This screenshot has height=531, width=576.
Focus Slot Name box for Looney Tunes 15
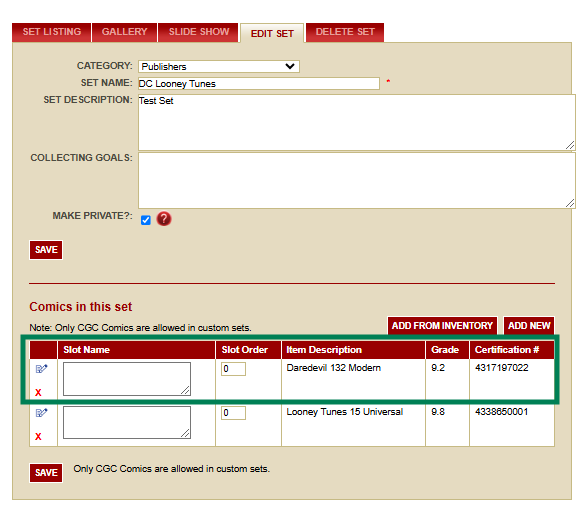pos(127,423)
